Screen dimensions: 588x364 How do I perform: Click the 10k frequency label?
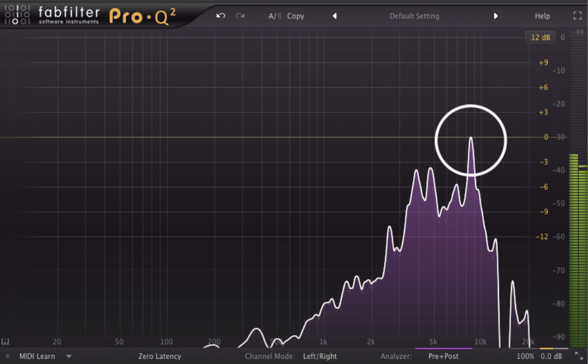[480, 342]
